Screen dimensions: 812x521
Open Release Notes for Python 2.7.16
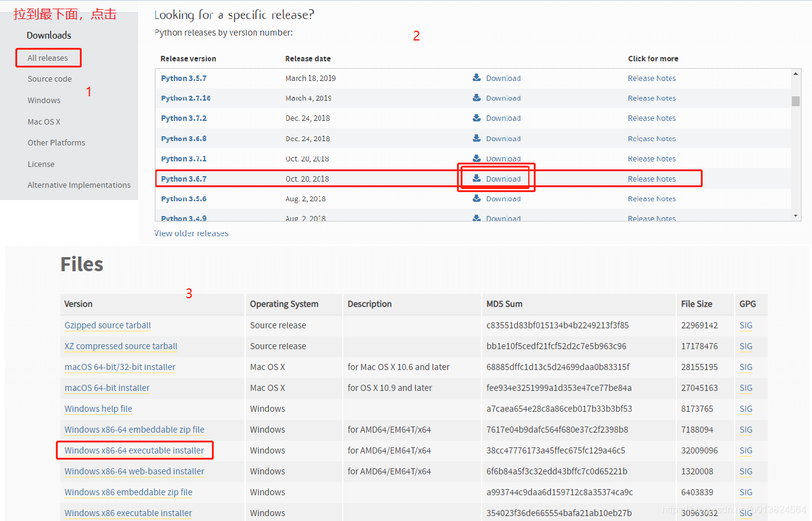[652, 98]
